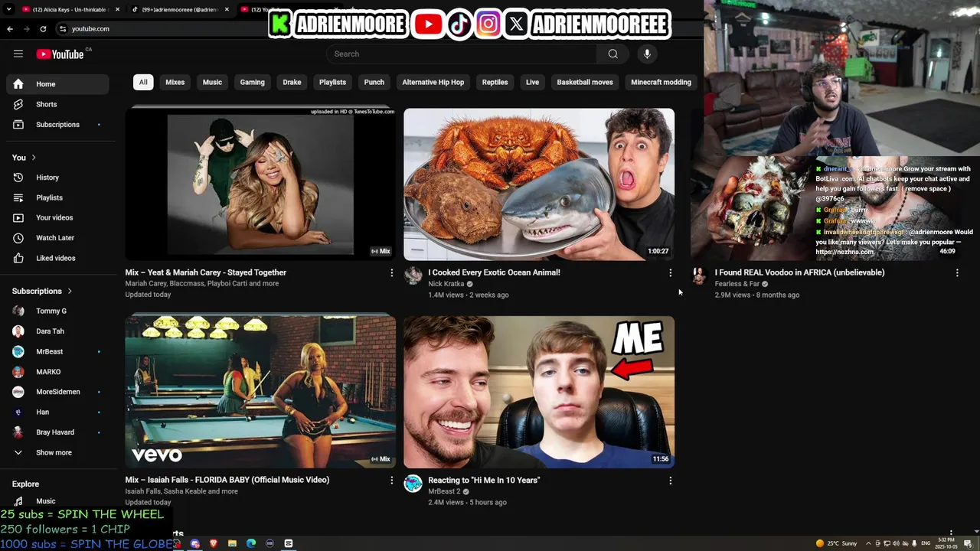Screen dimensions: 980x551
Task: Click Nick Kratka channel name
Action: (446, 284)
